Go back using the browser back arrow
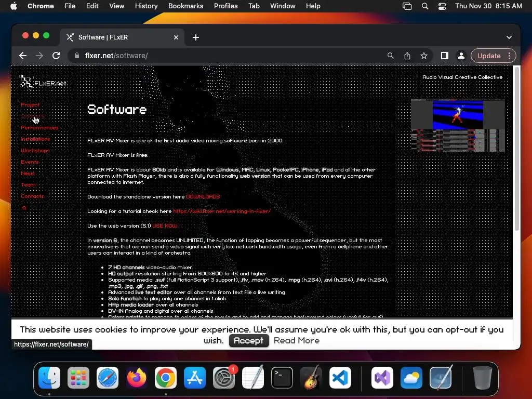The width and height of the screenshot is (532, 399). point(23,56)
